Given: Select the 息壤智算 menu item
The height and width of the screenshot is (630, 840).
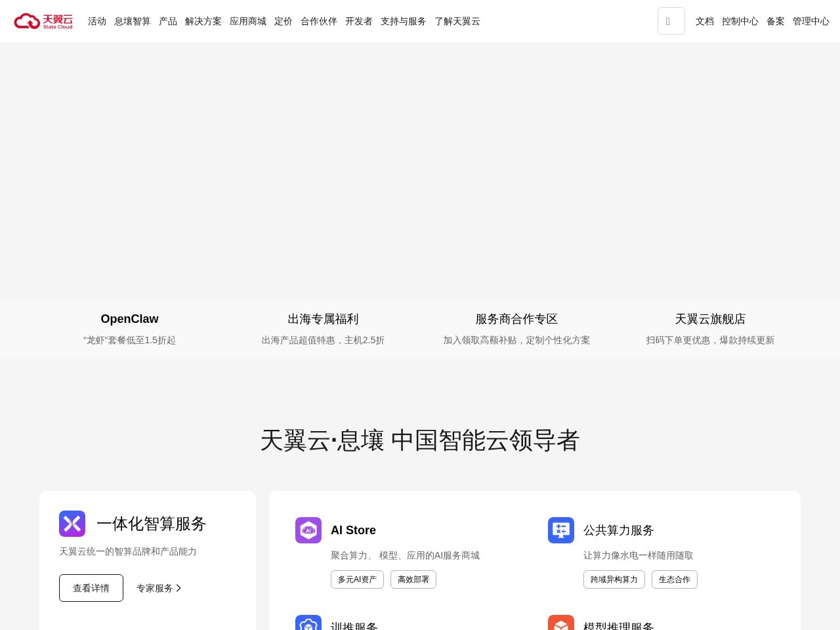Looking at the screenshot, I should [133, 21].
